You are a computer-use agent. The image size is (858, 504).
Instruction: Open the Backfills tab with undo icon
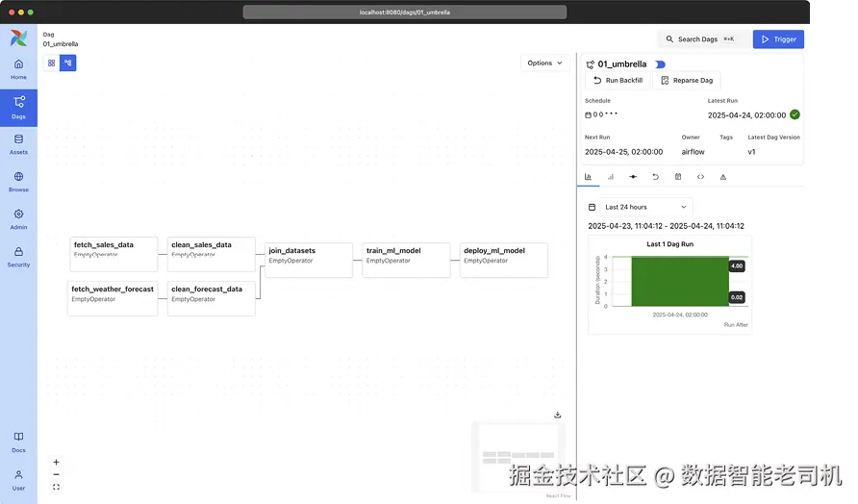(x=656, y=177)
